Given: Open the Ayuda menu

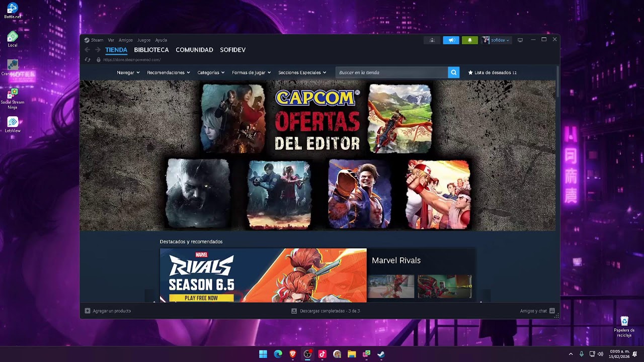Looking at the screenshot, I should coord(161,40).
